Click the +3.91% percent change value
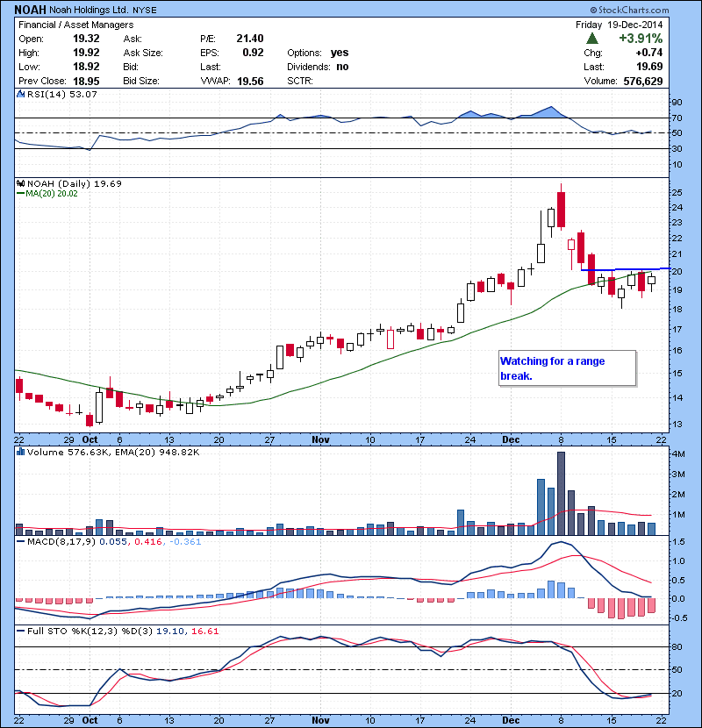The width and height of the screenshot is (702, 728). pyautogui.click(x=641, y=38)
